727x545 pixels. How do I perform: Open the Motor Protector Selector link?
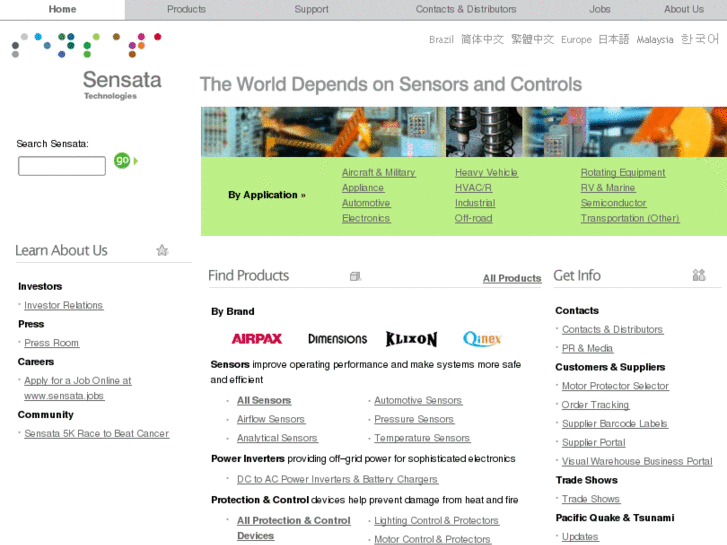click(x=615, y=386)
